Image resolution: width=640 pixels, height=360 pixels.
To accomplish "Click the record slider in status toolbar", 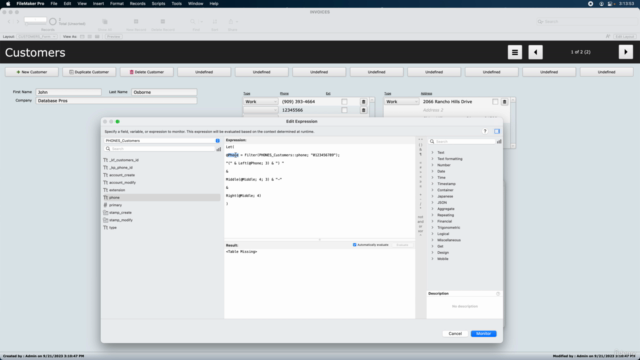I will point(36,24).
